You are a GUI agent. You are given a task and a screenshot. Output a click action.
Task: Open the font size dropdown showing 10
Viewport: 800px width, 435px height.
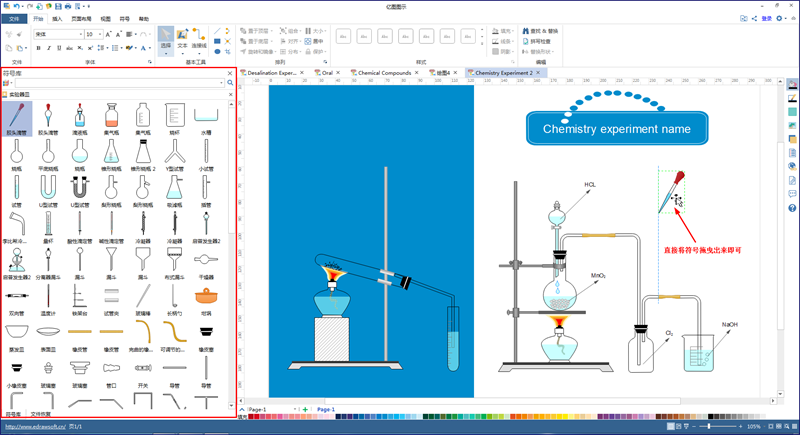pyautogui.click(x=99, y=34)
